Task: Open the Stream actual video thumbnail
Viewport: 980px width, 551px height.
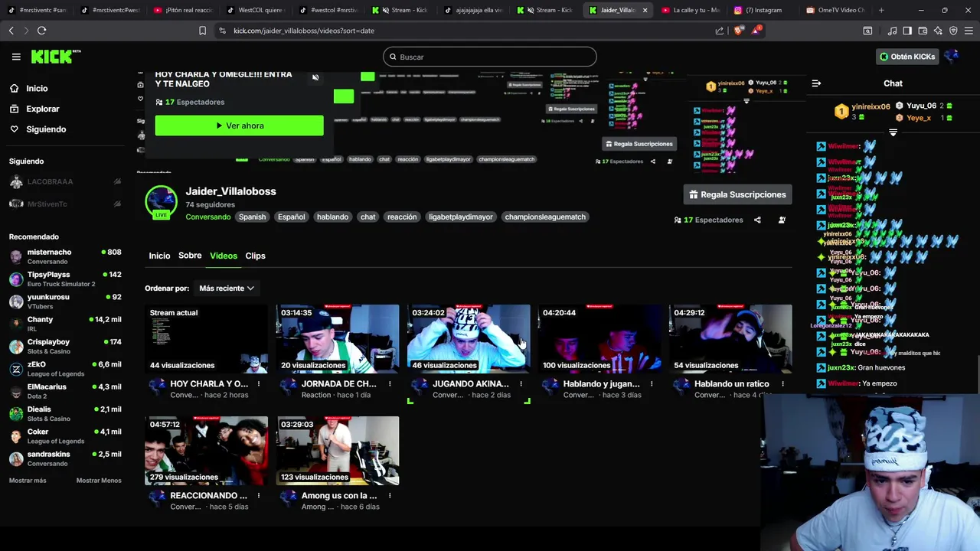Action: pyautogui.click(x=207, y=339)
